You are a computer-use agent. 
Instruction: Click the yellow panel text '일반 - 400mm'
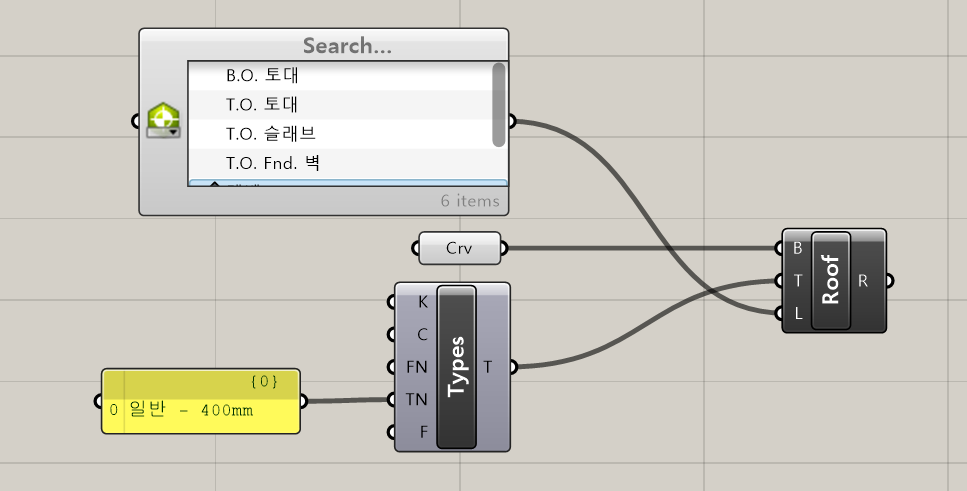[190, 410]
